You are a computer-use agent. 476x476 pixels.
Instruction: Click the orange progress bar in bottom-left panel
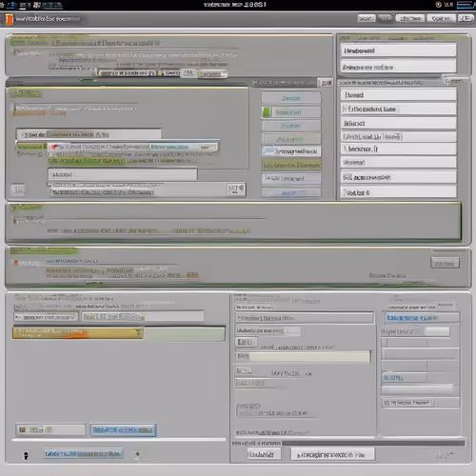pyautogui.click(x=78, y=333)
